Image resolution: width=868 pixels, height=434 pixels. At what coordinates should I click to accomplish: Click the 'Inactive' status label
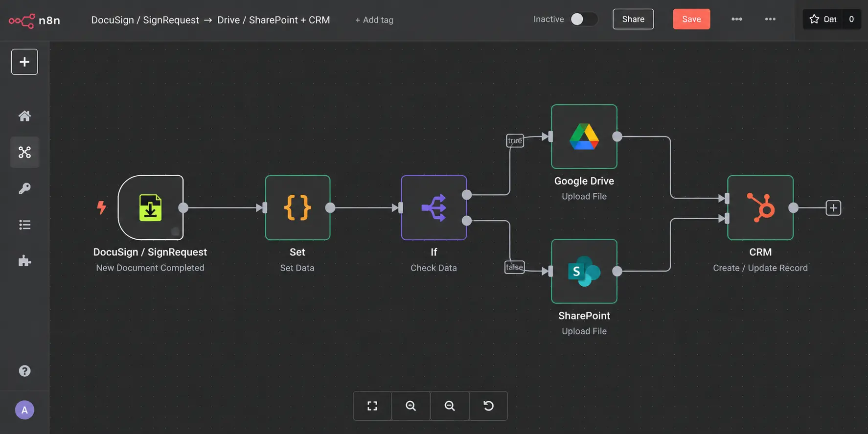(x=548, y=19)
